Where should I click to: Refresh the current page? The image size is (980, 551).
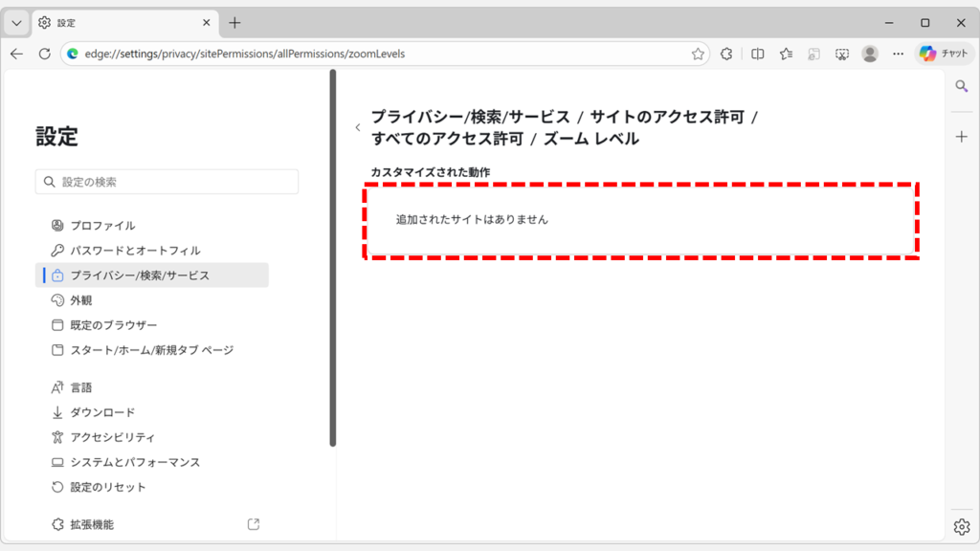coord(45,55)
